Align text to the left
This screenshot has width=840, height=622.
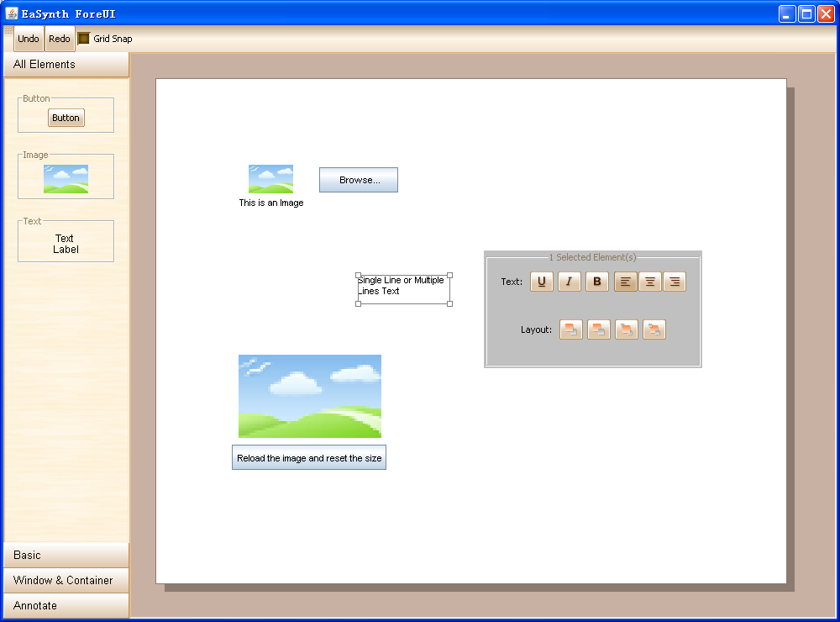coord(625,282)
